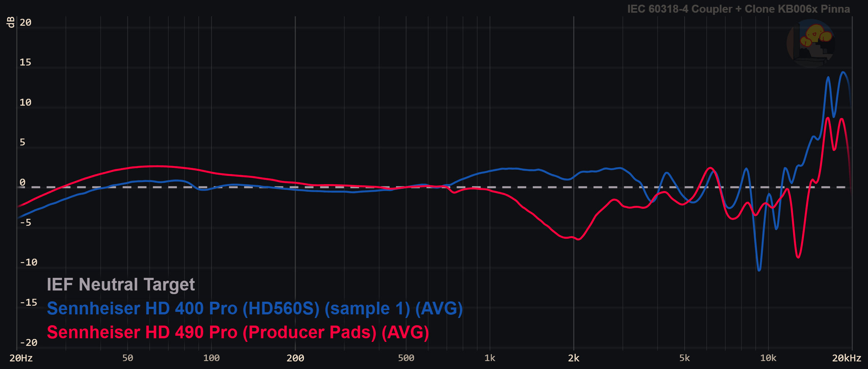This screenshot has width=868, height=369.
Task: Click the -15 dB axis tick label
Action: point(29,302)
